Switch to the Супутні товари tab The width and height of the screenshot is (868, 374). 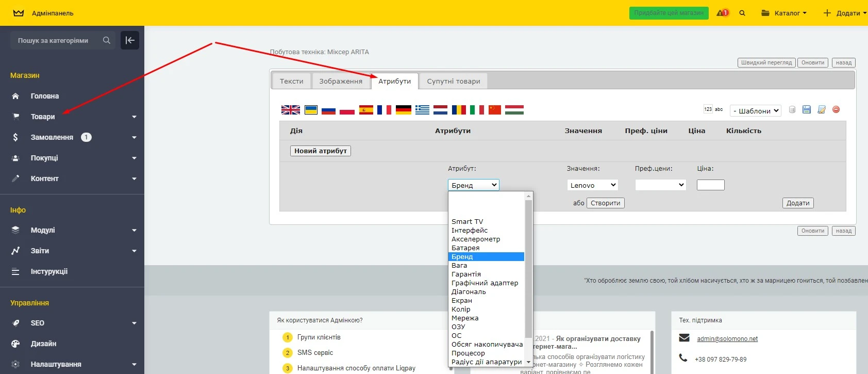tap(454, 81)
